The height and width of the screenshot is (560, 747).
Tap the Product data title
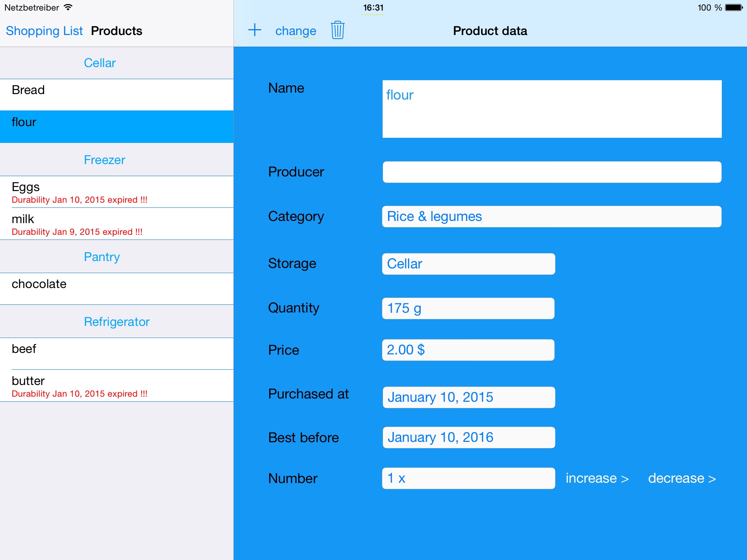coord(490,31)
